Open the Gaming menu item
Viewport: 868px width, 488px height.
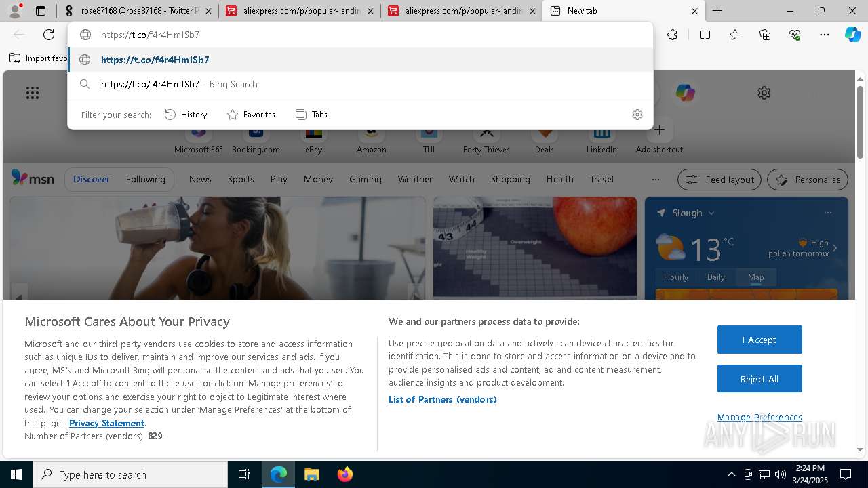(366, 179)
